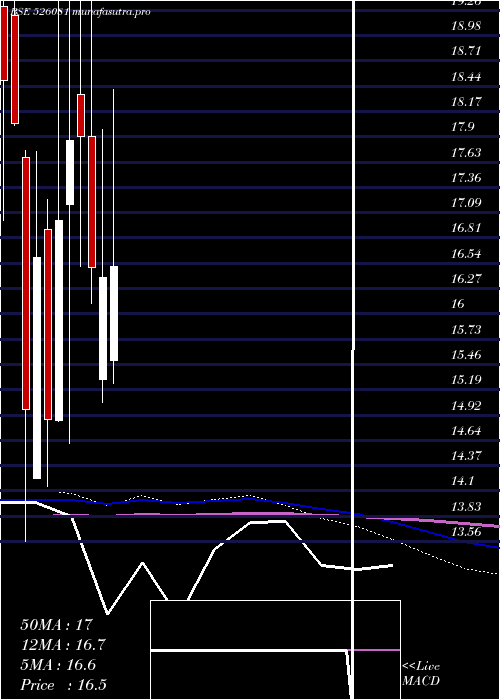Click the Price : 16.5 label
Viewport: 500px width, 700px height.
(x=63, y=685)
